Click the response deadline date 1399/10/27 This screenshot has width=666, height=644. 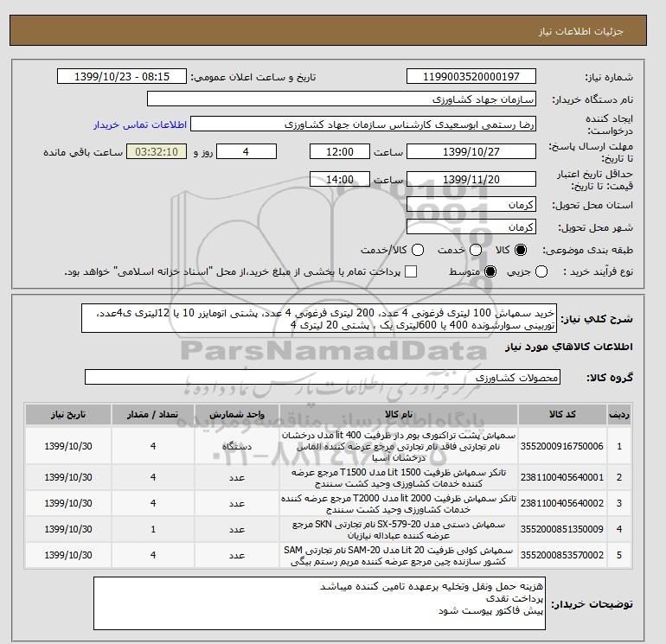coord(471,151)
